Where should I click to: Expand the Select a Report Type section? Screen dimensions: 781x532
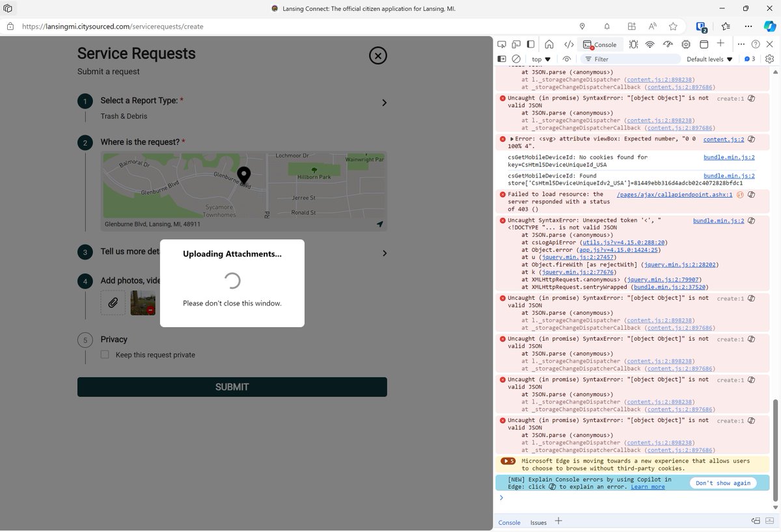click(x=384, y=103)
